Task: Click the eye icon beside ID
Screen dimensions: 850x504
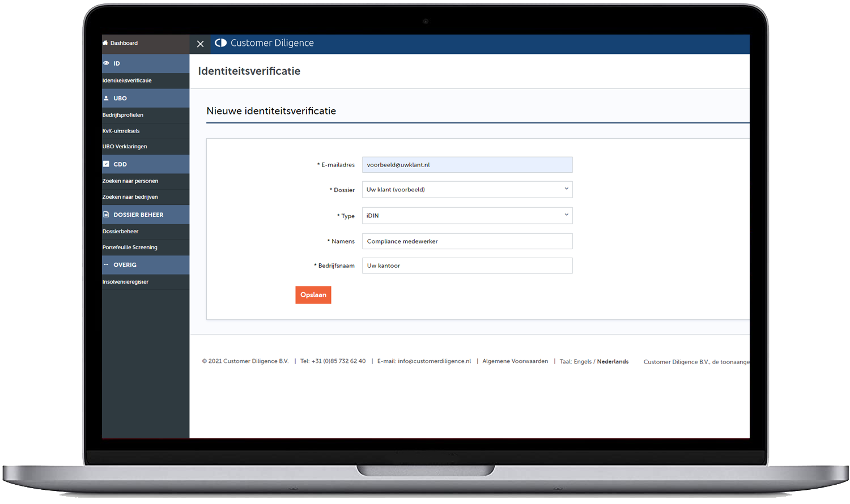Action: [106, 63]
